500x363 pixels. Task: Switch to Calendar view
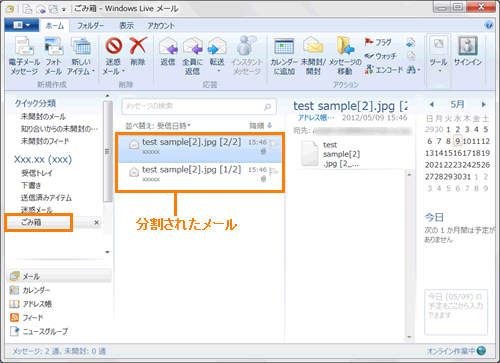click(x=30, y=290)
